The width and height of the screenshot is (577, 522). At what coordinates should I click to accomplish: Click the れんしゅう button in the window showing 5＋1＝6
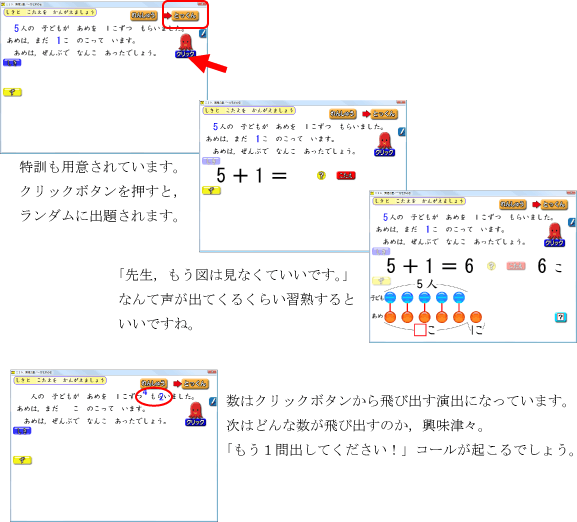pyautogui.click(x=513, y=204)
